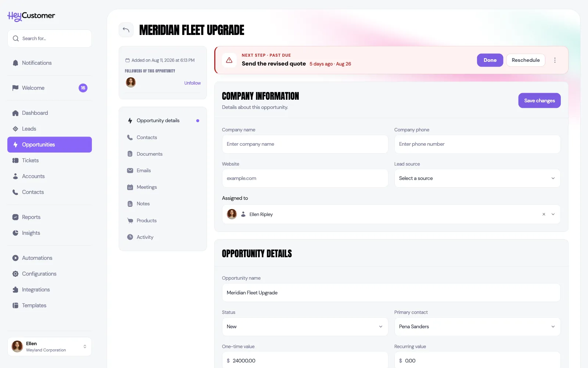The image size is (588, 368).
Task: Click the Ellen Ripley avatar in Assigned to
Action: pos(232,214)
